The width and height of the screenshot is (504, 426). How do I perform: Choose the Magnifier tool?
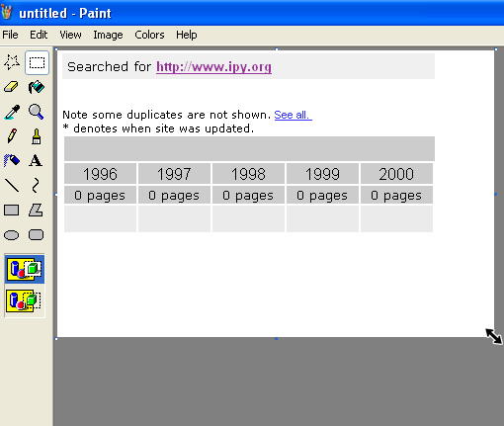tap(37, 112)
